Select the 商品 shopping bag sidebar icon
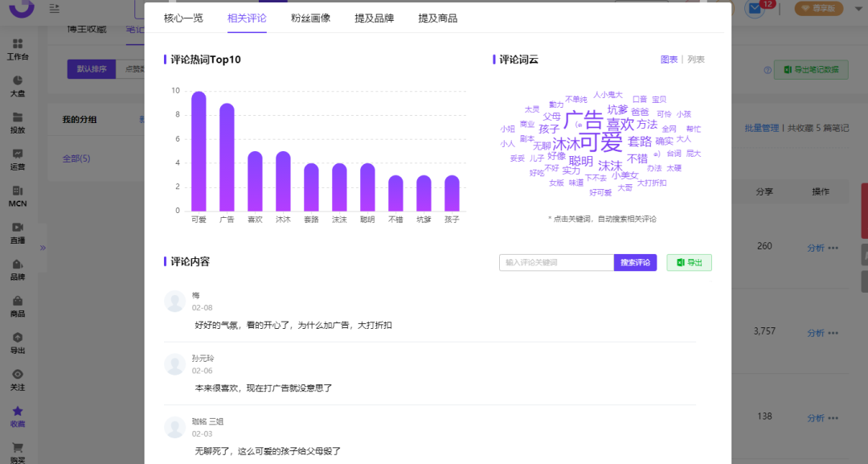This screenshot has width=868, height=464. click(x=17, y=301)
